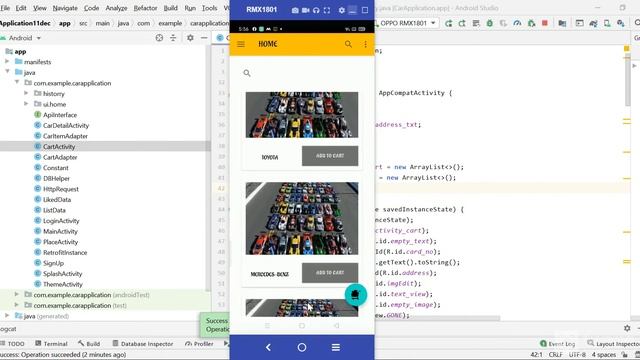This screenshot has height=360, width=640.
Task: Open mirror window settings gear
Action: tap(342, 10)
